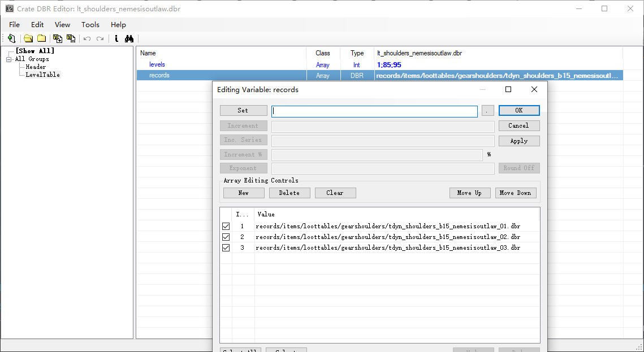The image size is (644, 352).
Task: Open the View menu
Action: click(62, 25)
